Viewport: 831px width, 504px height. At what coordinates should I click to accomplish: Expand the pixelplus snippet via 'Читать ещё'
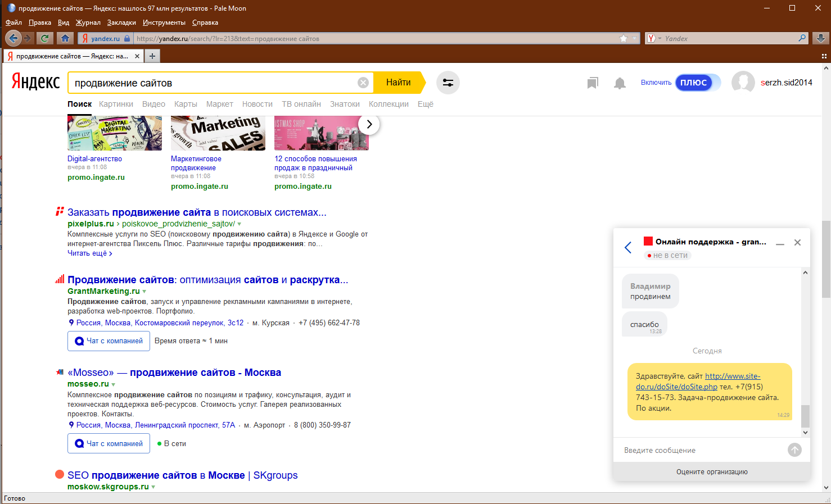(90, 253)
